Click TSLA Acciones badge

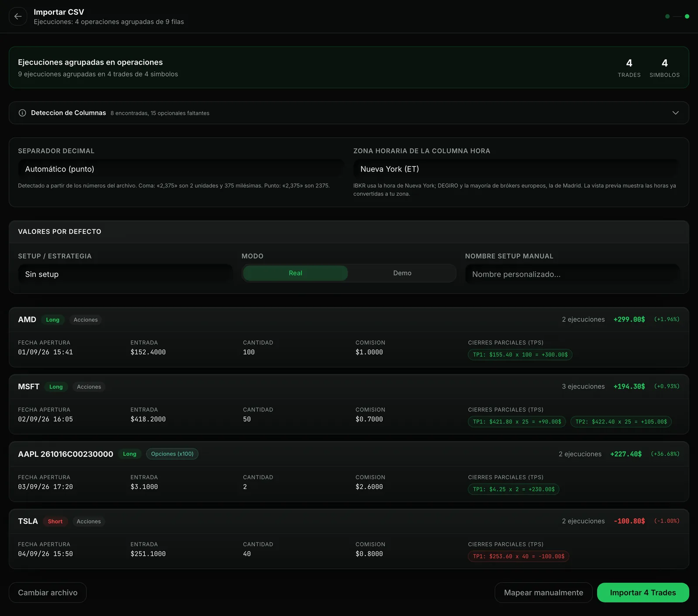tap(89, 521)
